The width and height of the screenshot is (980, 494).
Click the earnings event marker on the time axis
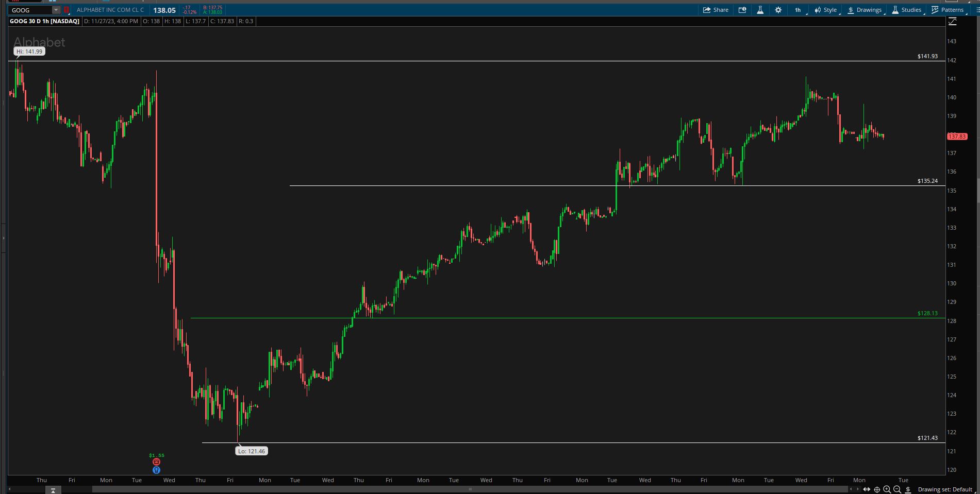tap(157, 462)
